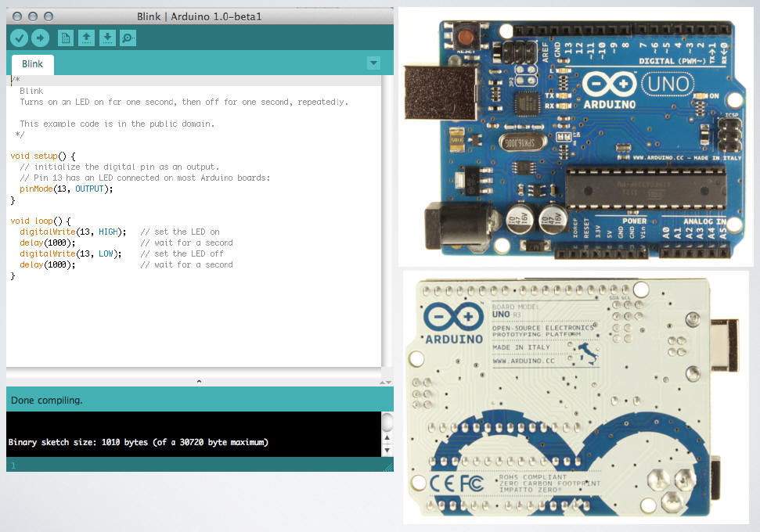Click the window resize grip at bottom corner
The height and width of the screenshot is (532, 760).
(389, 466)
